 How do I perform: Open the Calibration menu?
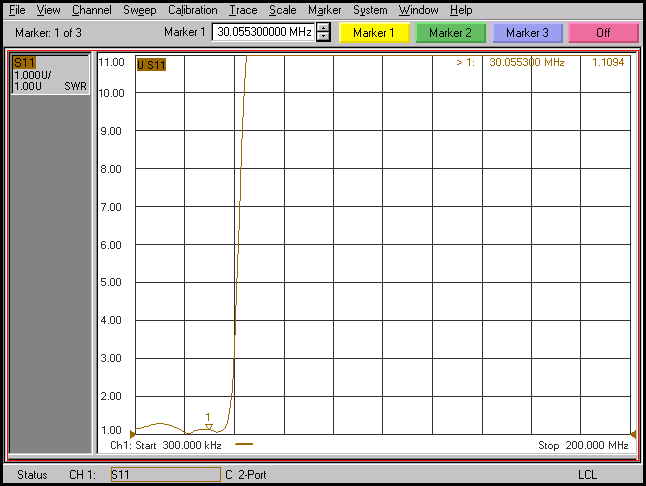[192, 10]
